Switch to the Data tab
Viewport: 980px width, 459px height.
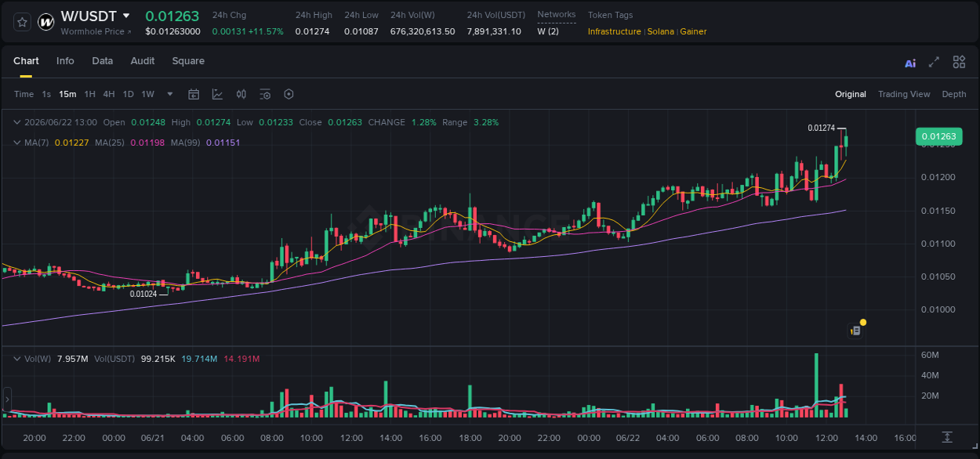click(103, 61)
